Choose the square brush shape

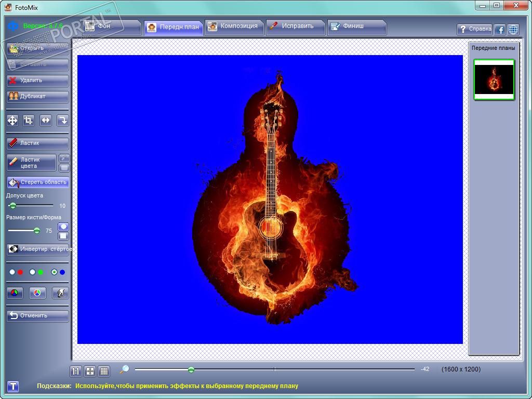[x=63, y=236]
